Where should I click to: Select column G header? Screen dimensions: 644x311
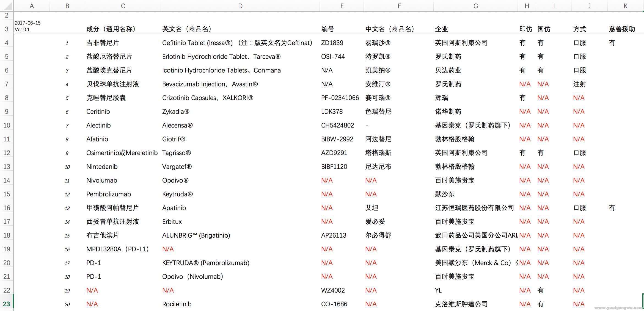tap(475, 6)
